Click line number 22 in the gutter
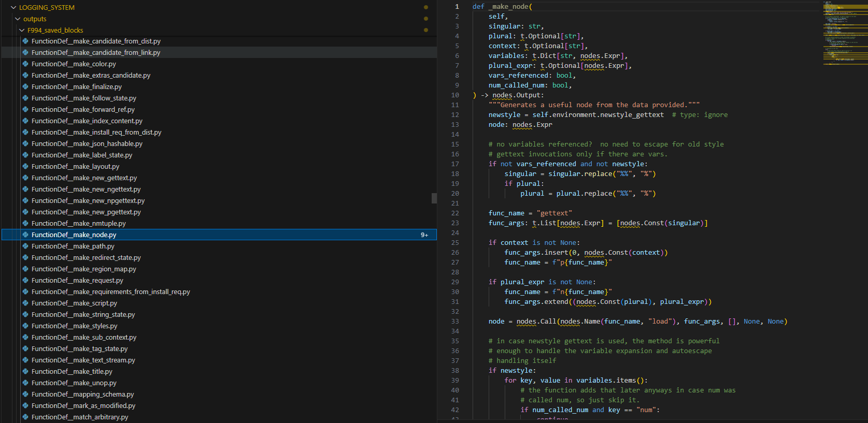The height and width of the screenshot is (423, 868). point(455,213)
